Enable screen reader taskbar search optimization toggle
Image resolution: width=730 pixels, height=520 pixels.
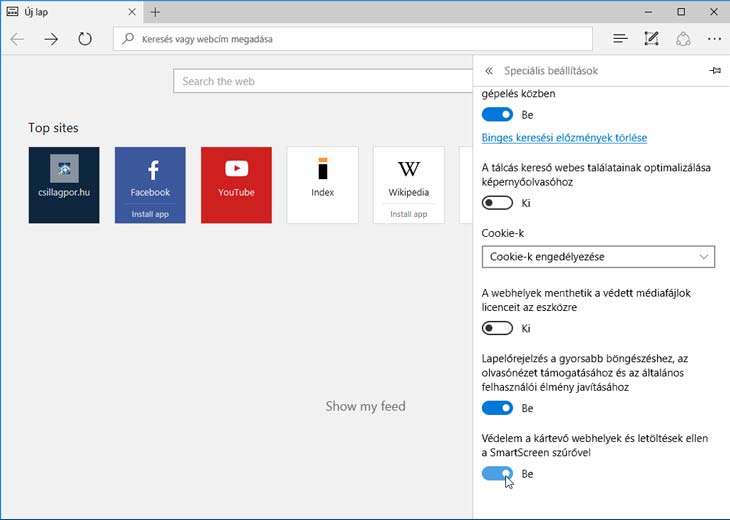click(x=497, y=202)
